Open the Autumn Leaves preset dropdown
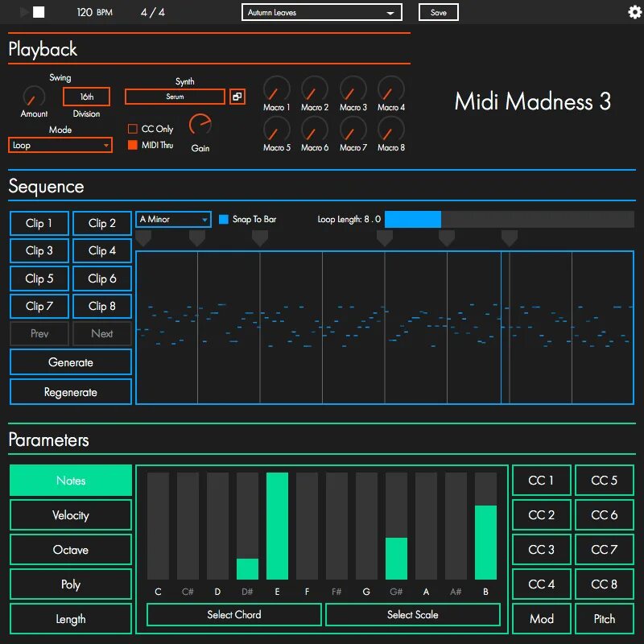 click(321, 12)
